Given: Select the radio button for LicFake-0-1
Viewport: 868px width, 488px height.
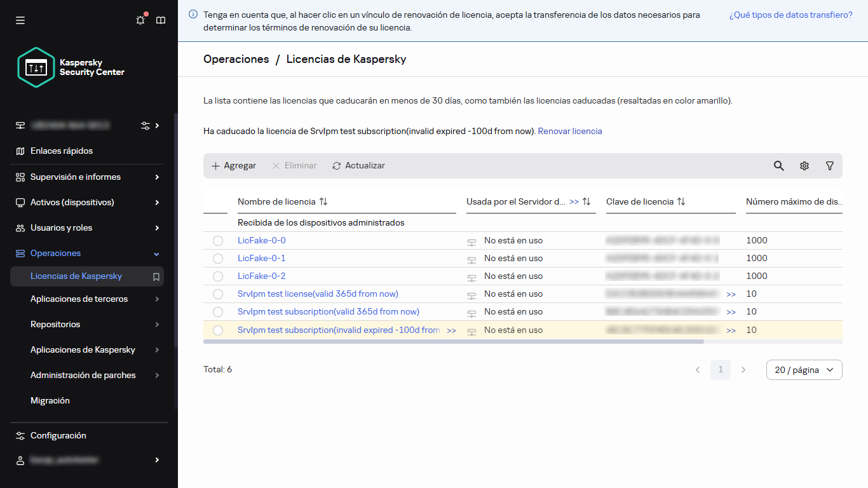Looking at the screenshot, I should [x=218, y=258].
